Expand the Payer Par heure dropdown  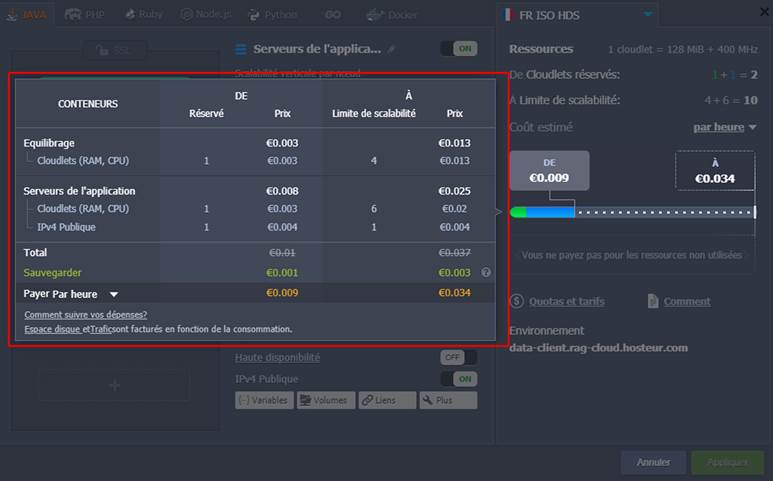coord(113,294)
